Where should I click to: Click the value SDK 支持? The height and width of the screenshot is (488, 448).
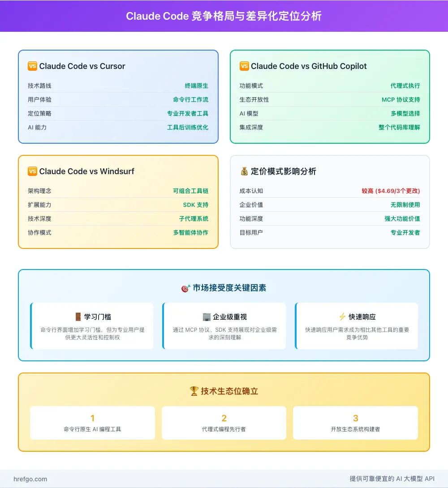tap(195, 205)
